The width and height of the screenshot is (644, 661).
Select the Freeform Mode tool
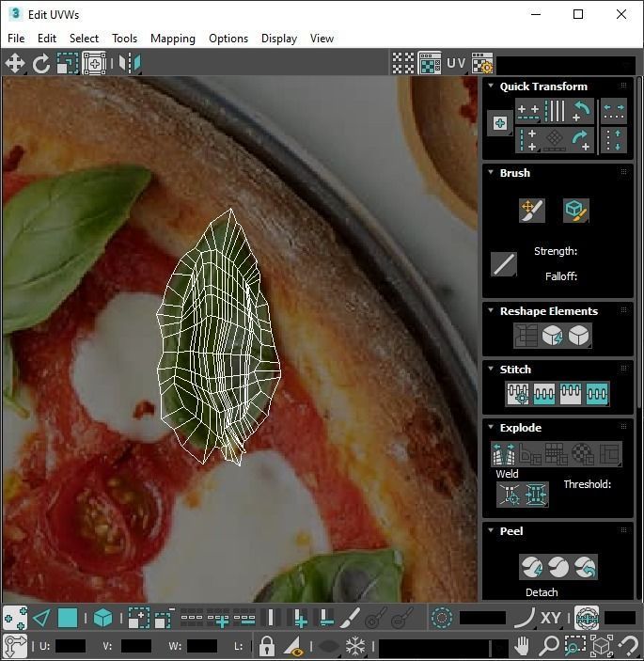(94, 64)
